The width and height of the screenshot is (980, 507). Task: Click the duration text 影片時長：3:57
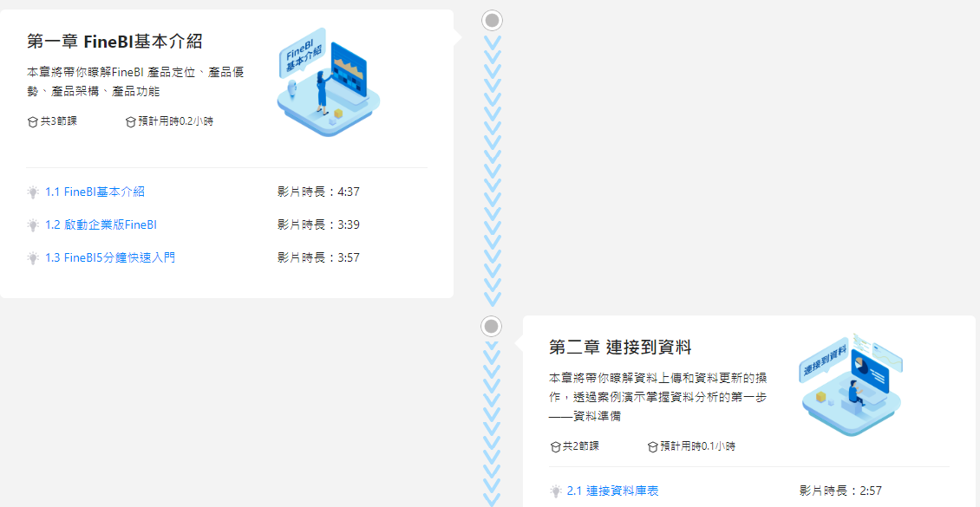[319, 257]
